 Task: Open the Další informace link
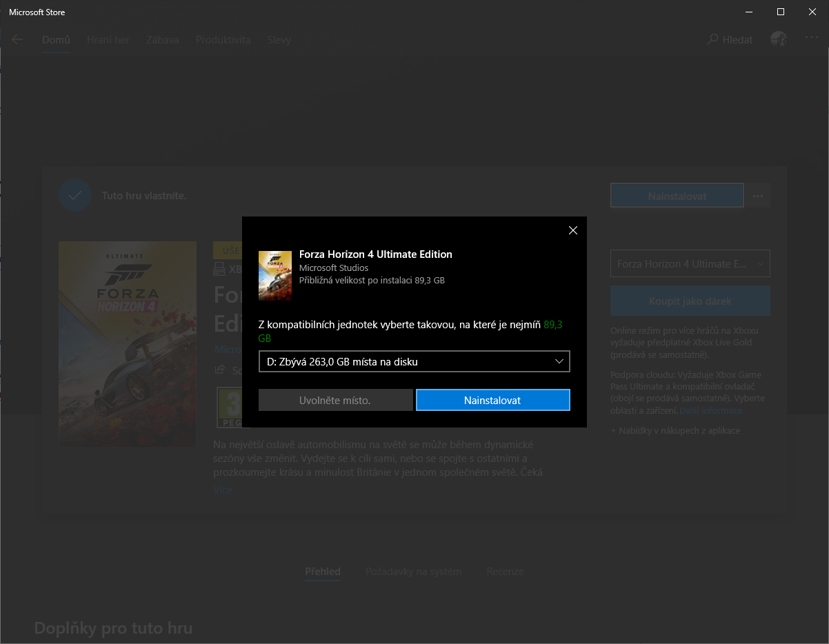coord(711,410)
